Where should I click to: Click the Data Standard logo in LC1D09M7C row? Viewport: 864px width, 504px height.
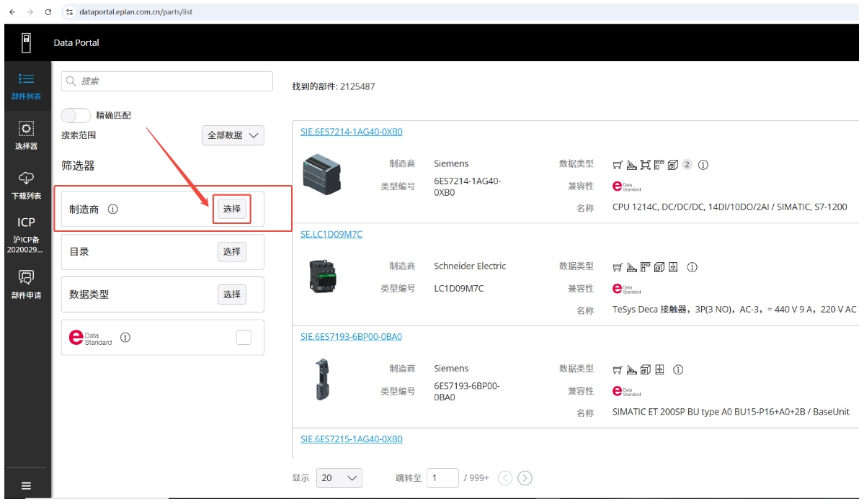tap(626, 289)
